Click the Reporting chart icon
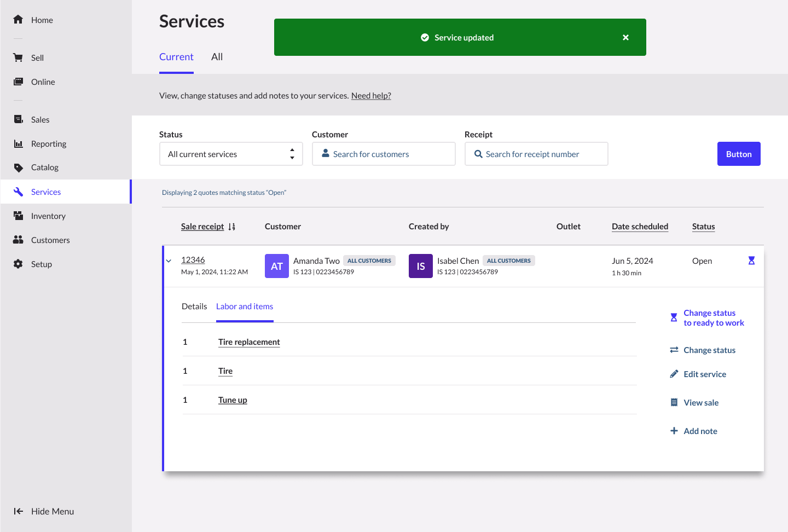The image size is (788, 532). [18, 143]
